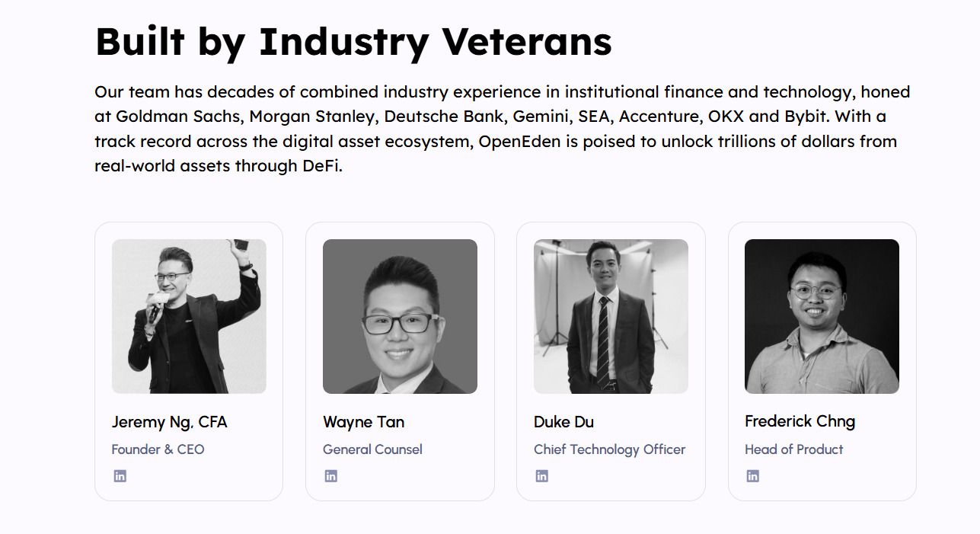Click the Founder & CEO title
Viewport: 980px width, 534px height.
coord(158,449)
